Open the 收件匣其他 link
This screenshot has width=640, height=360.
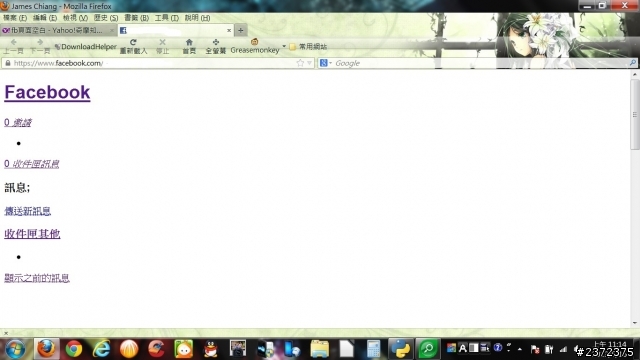[x=32, y=234]
